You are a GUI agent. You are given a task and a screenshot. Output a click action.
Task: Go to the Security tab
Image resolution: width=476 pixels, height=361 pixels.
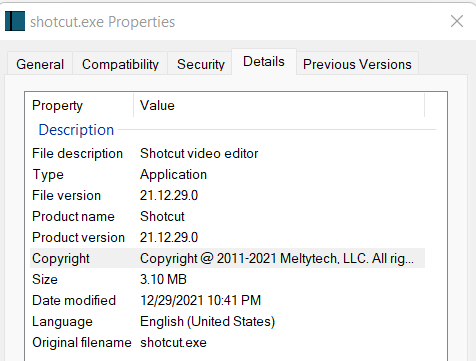coord(201,64)
